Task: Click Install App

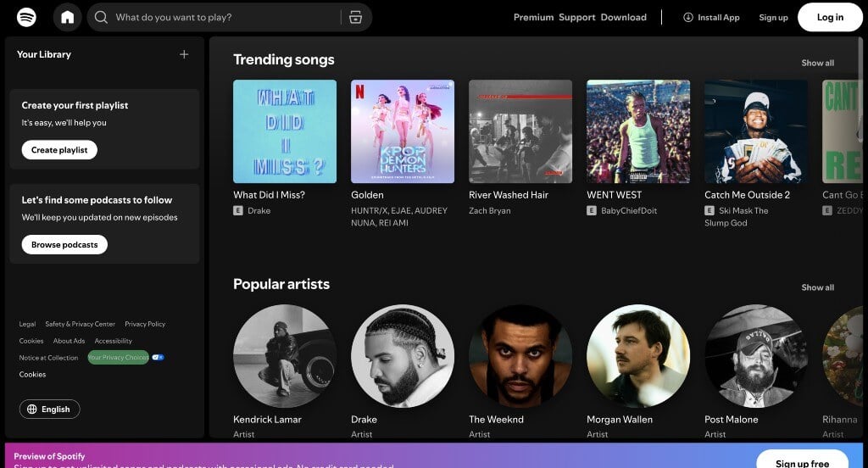Action: [711, 17]
